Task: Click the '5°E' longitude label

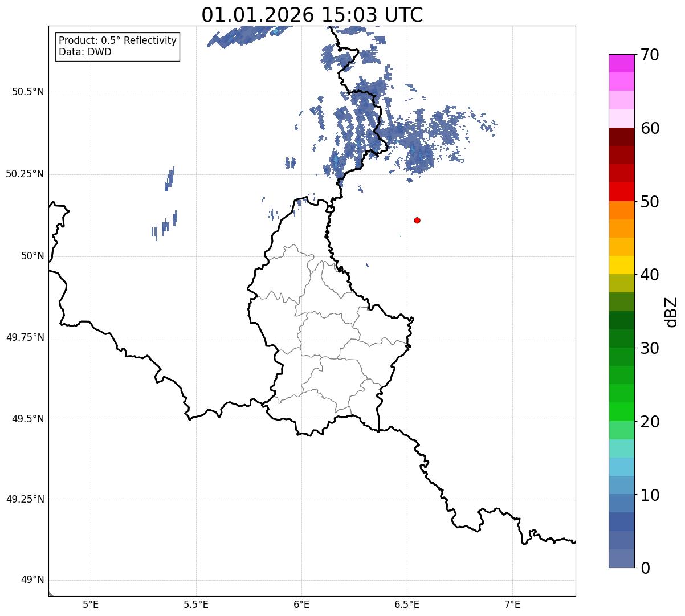Action: [x=91, y=604]
